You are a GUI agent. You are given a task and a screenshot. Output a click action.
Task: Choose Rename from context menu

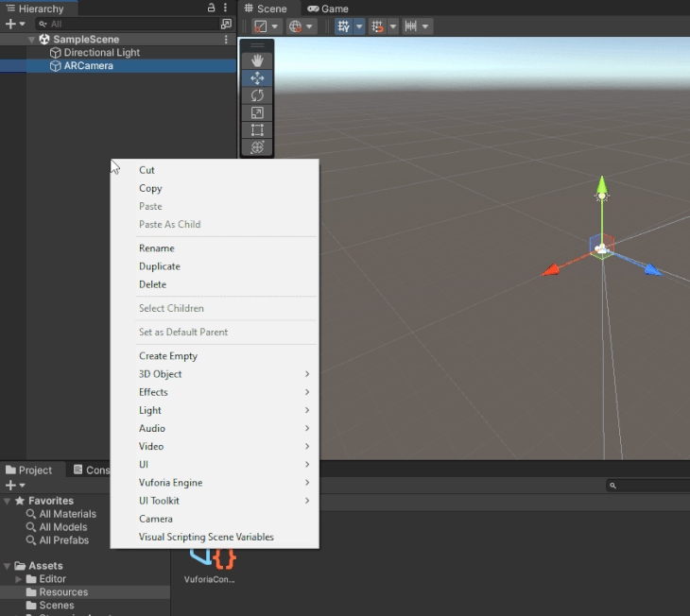(215, 248)
